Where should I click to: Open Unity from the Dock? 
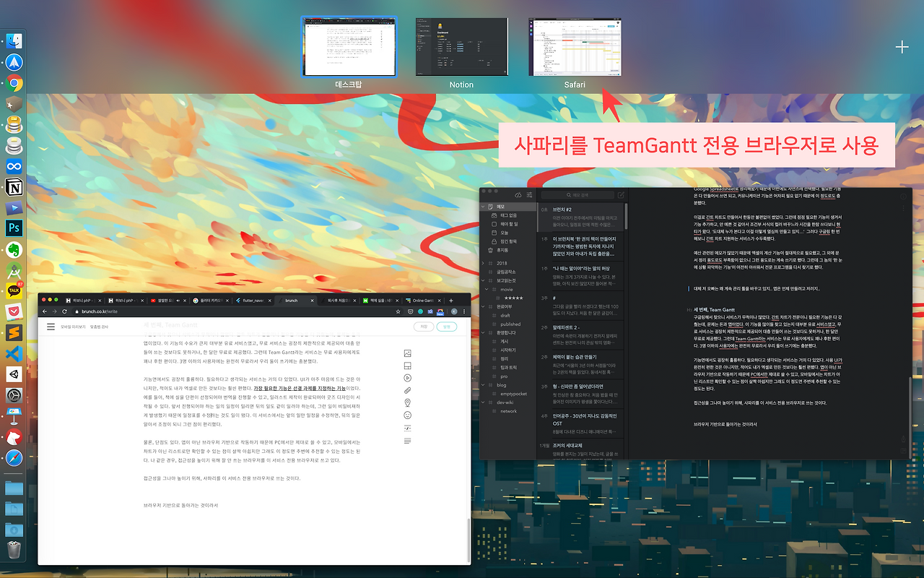coord(14,375)
